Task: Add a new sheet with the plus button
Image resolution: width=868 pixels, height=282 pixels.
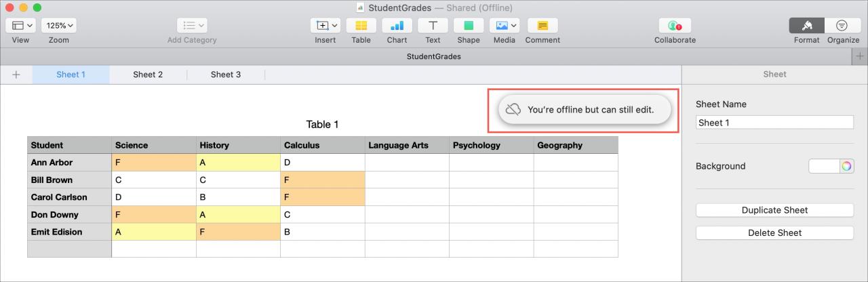Action: click(x=16, y=75)
